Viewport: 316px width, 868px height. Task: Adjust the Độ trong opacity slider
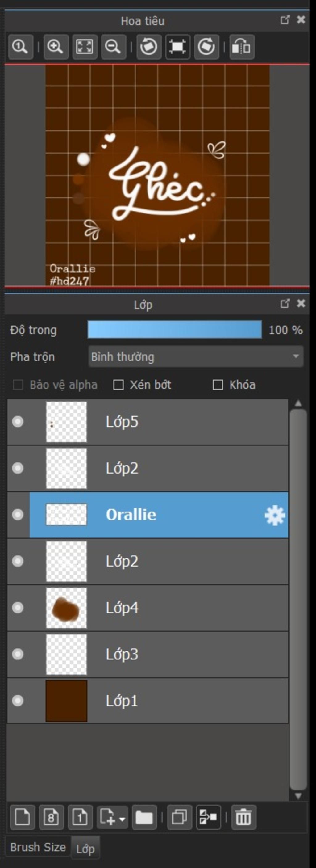(x=175, y=330)
